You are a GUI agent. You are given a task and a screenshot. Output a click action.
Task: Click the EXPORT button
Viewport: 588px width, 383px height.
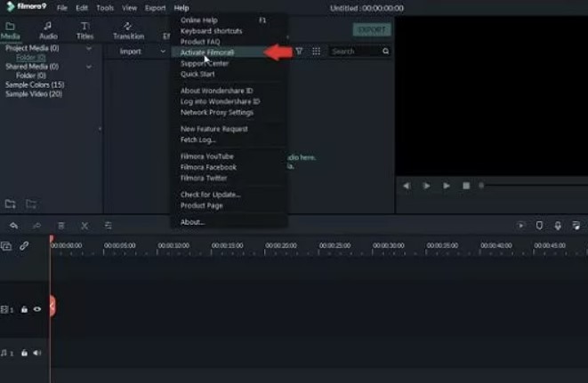(371, 29)
